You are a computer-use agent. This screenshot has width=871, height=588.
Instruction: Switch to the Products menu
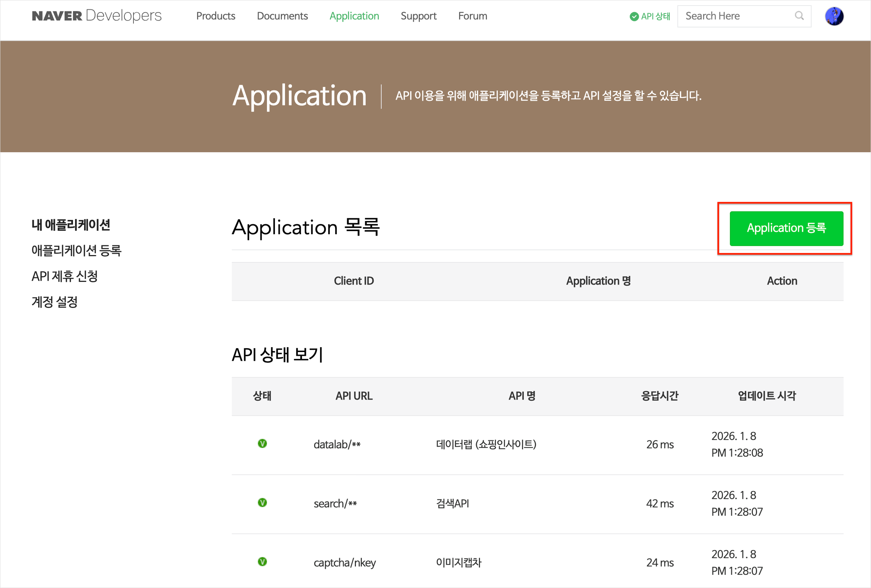[x=215, y=16]
